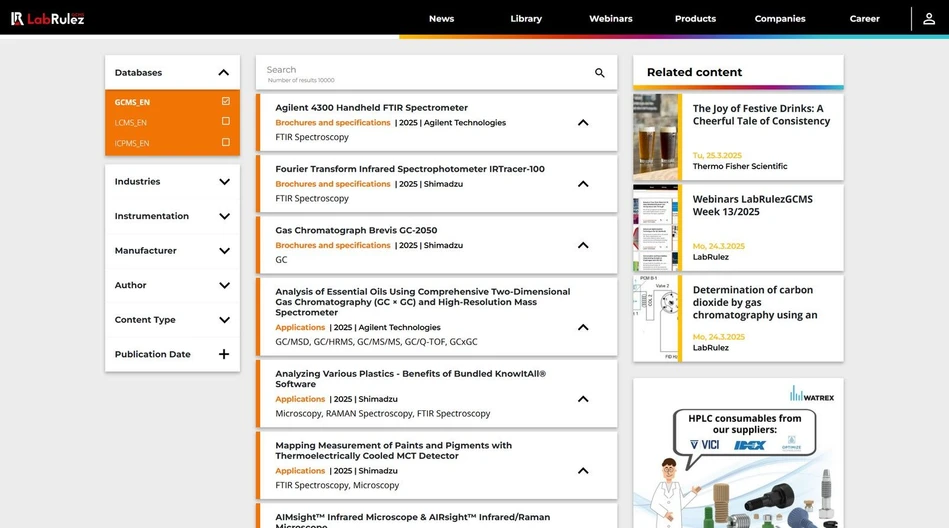
Task: Click Applications tag under Various Plastics entry
Action: (x=300, y=399)
